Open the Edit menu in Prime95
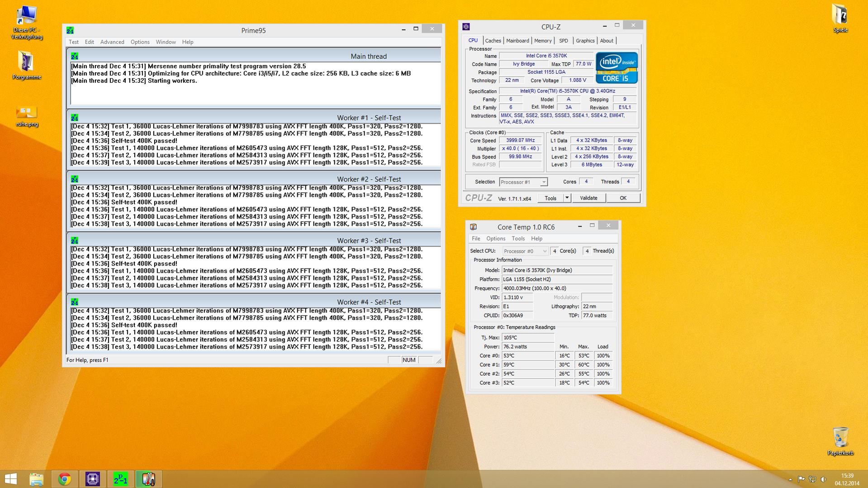The image size is (868, 488). (90, 42)
